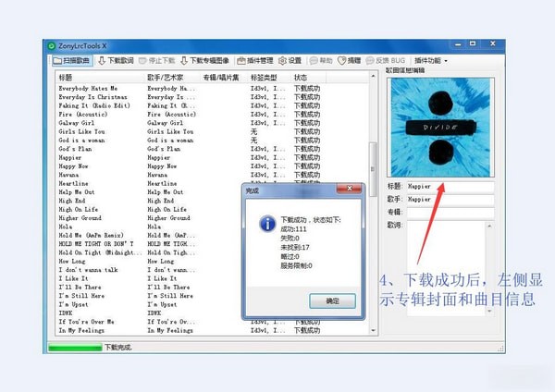Image resolution: width=555 pixels, height=392 pixels.
Task: Sort by the 歌手/艺术家 column header
Action: (x=174, y=78)
